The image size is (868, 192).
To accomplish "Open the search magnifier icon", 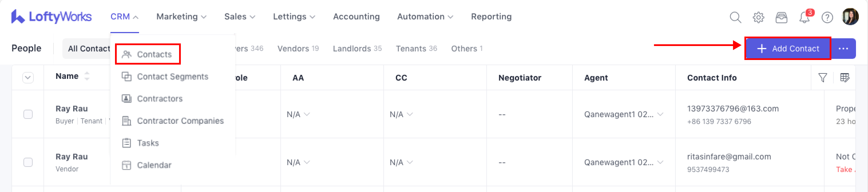I will pyautogui.click(x=735, y=17).
